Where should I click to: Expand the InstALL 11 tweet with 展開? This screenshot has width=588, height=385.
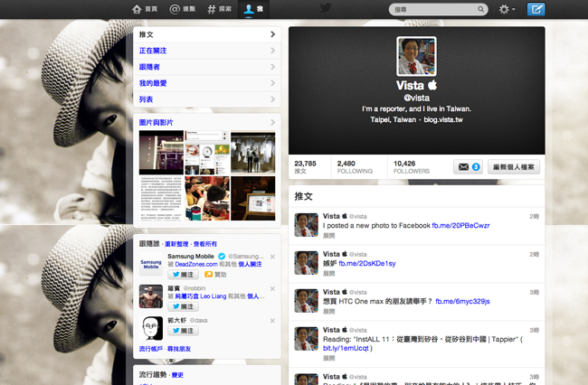click(329, 359)
